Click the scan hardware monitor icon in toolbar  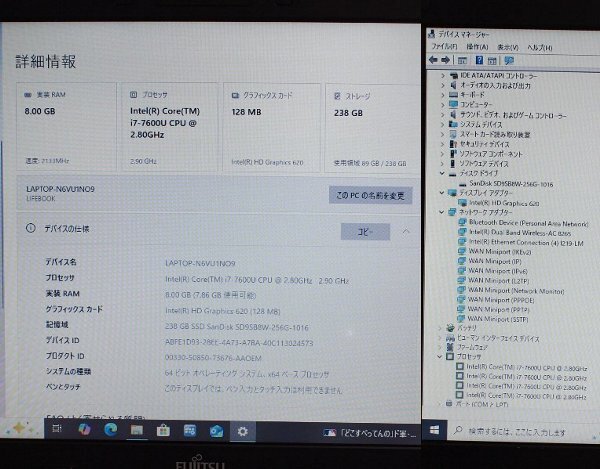point(509,60)
